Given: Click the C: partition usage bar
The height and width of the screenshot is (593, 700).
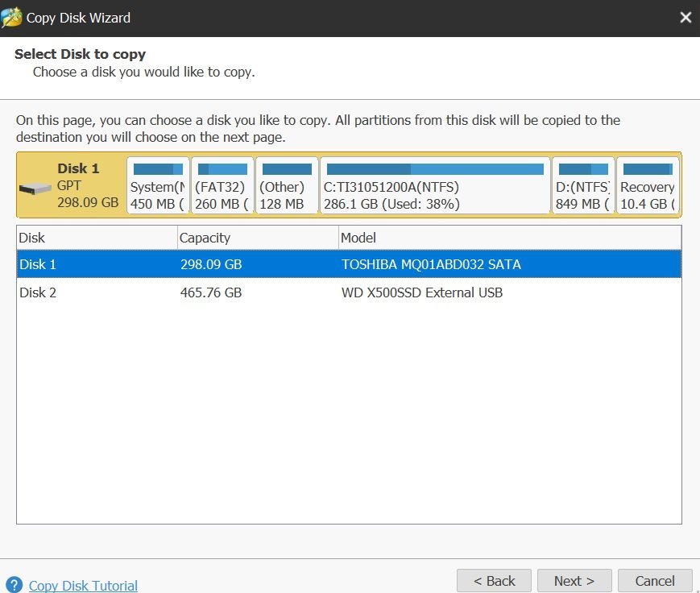Looking at the screenshot, I should [x=435, y=169].
